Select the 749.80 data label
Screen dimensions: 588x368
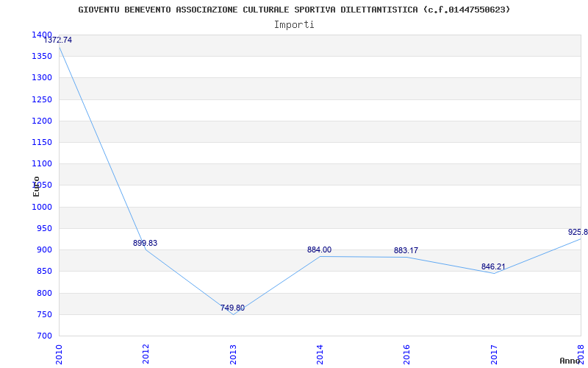[x=232, y=308]
